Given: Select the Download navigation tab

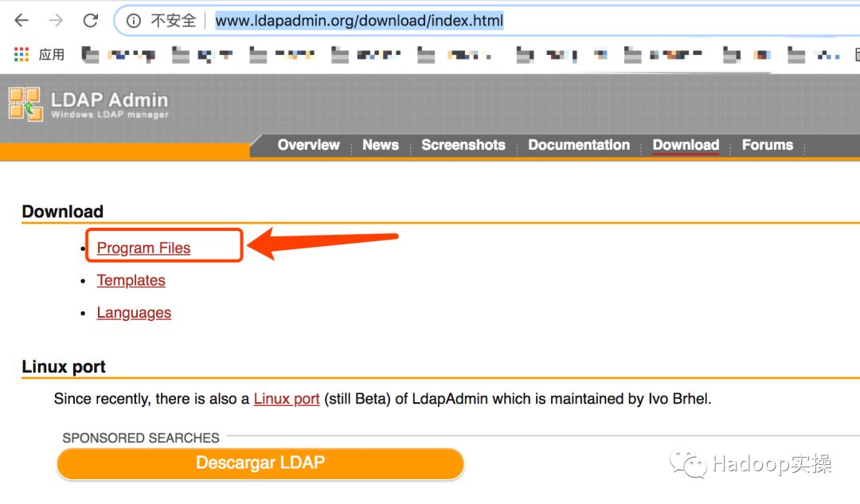Looking at the screenshot, I should point(686,145).
